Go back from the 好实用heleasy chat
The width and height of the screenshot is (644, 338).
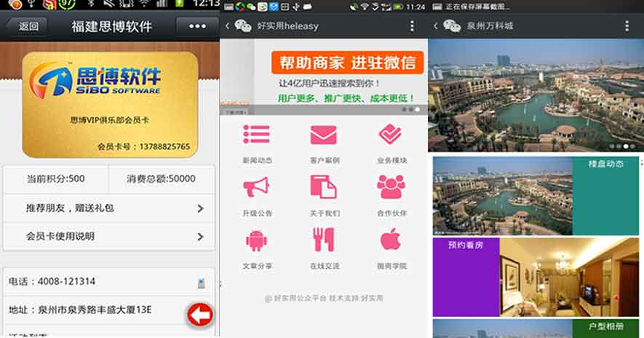[x=227, y=26]
